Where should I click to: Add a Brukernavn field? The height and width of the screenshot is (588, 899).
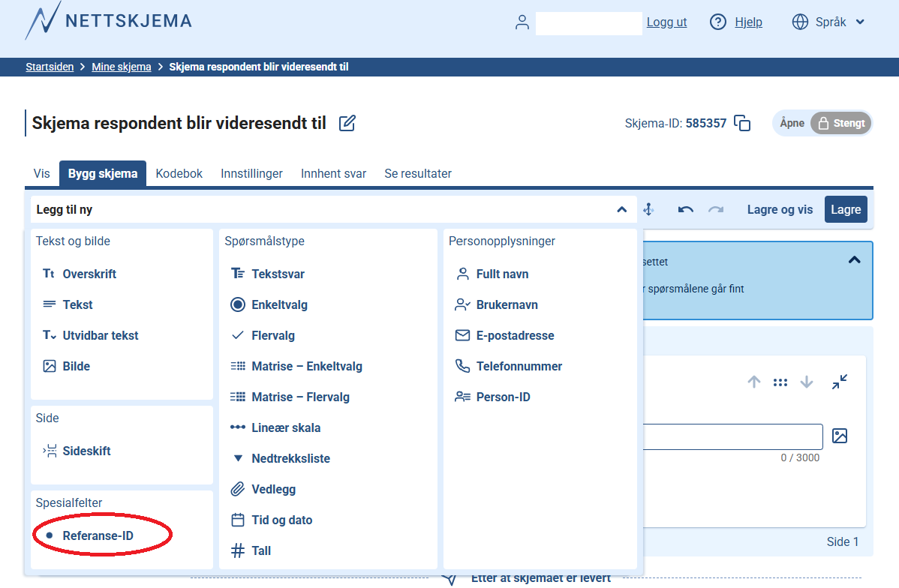(497, 305)
